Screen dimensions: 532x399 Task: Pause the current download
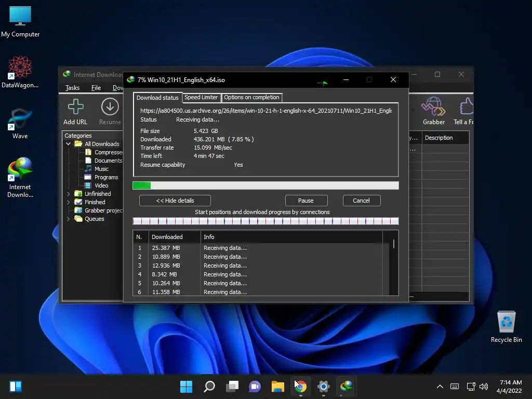coord(305,201)
